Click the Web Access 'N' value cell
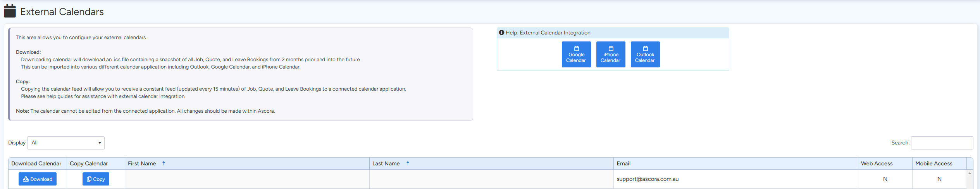 pos(885,179)
